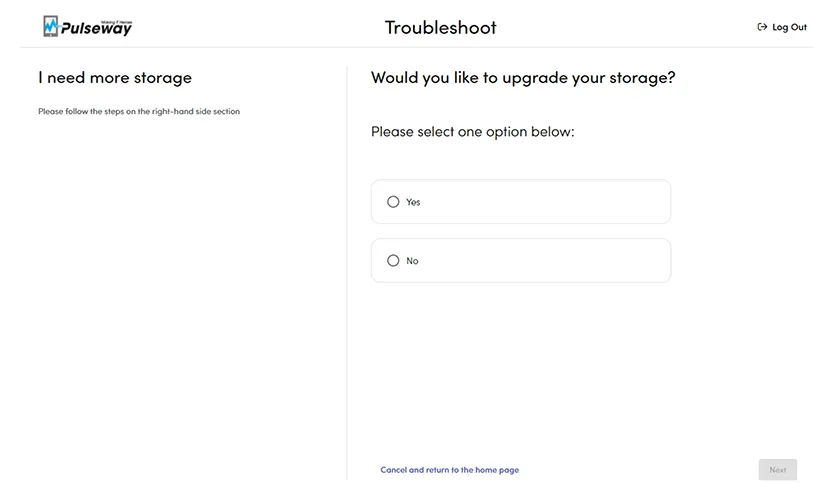This screenshot has height=500, width=834.
Task: Click 'Please select one option below:' text
Action: click(x=473, y=131)
